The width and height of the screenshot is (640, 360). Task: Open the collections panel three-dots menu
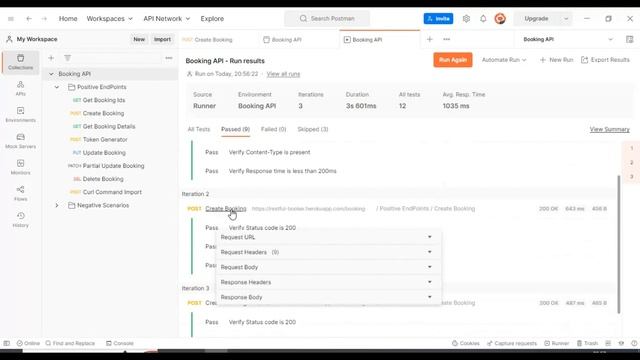pos(169,58)
